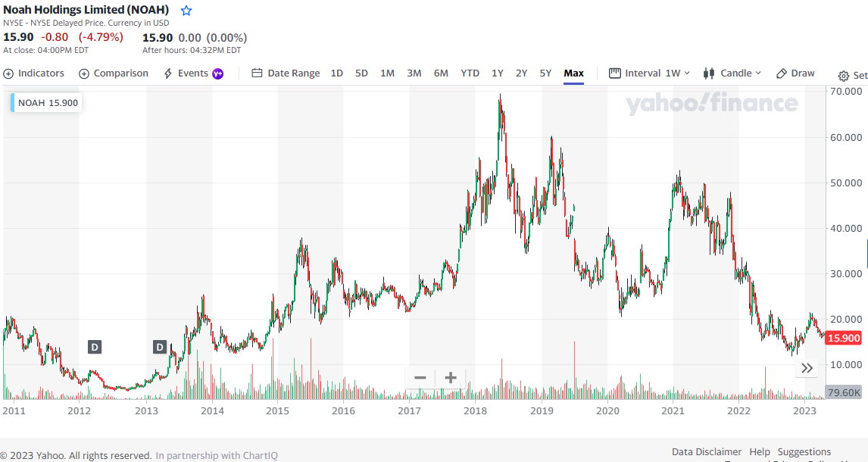This screenshot has width=868, height=462.
Task: Click the 79.60K volume label
Action: coord(843,392)
